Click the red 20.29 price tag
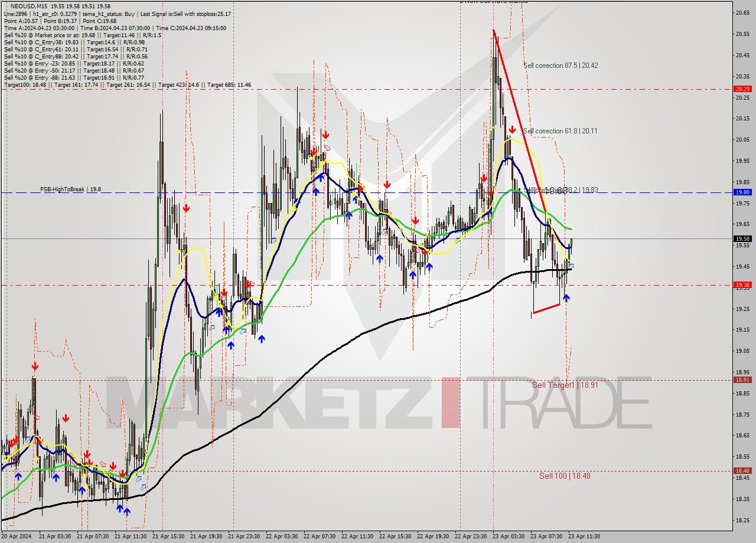Screen dimensions: 756x543 [x=742, y=89]
